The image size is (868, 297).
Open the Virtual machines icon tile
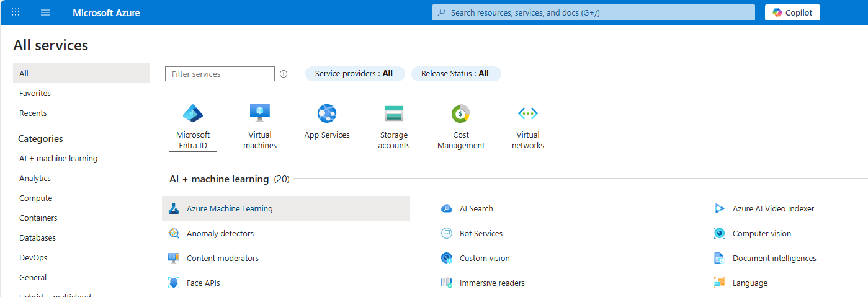(260, 113)
